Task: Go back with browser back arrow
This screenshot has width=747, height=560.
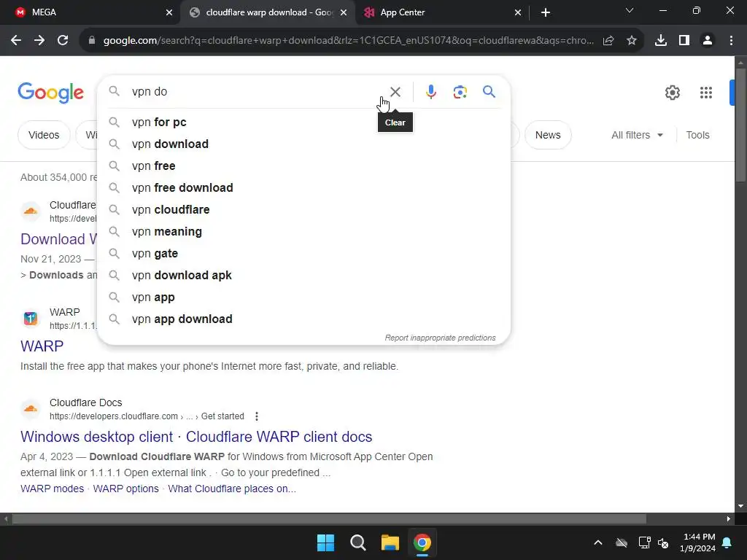Action: tap(16, 41)
